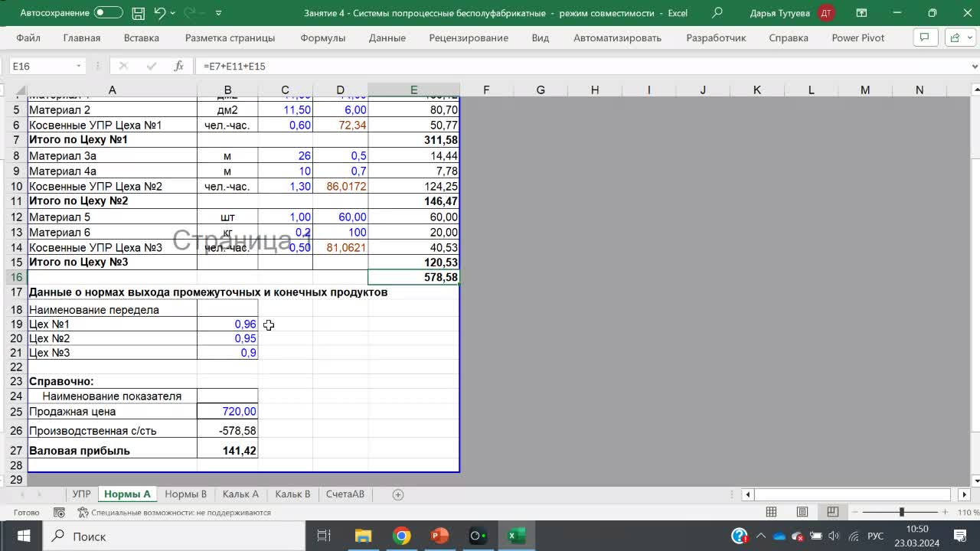This screenshot has width=980, height=551.
Task: Switch to the Кальк В sheet tab
Action: (293, 494)
